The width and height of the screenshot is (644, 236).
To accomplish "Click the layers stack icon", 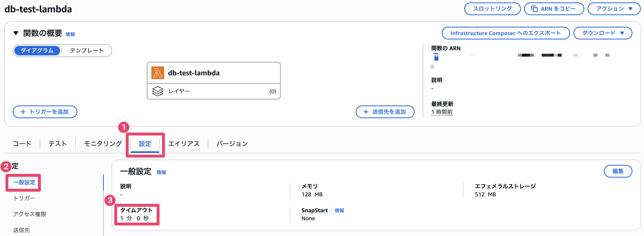I will [158, 91].
